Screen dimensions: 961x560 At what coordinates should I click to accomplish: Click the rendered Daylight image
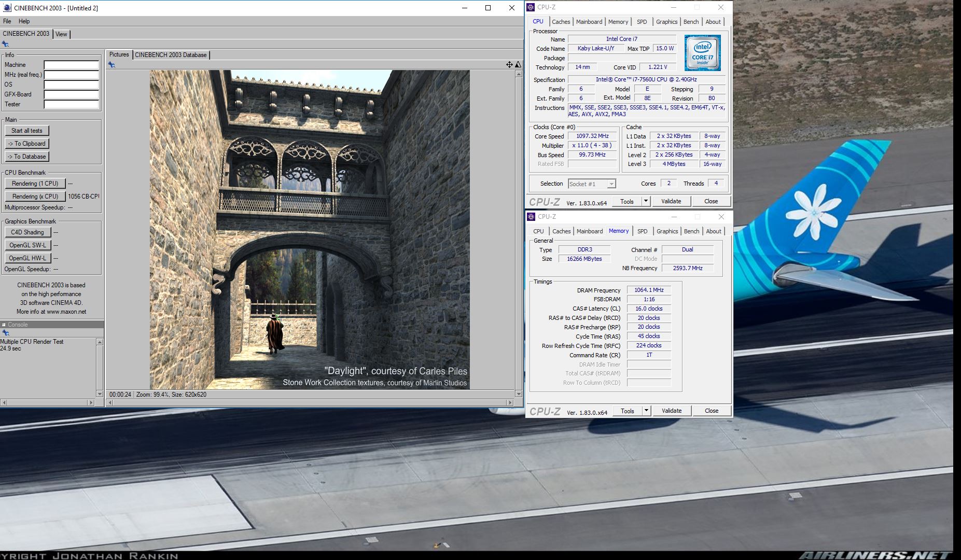tap(310, 230)
